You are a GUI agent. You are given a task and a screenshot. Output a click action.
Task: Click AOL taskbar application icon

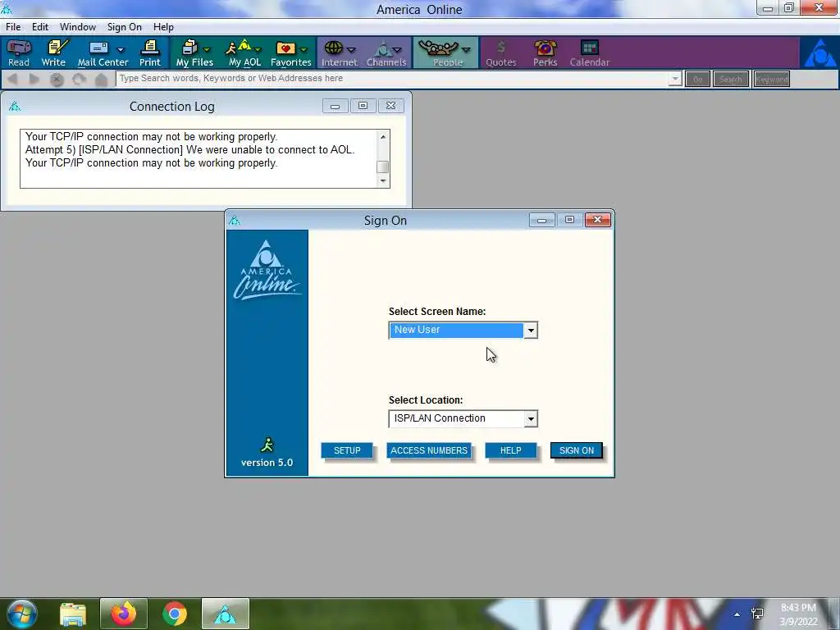pyautogui.click(x=225, y=614)
